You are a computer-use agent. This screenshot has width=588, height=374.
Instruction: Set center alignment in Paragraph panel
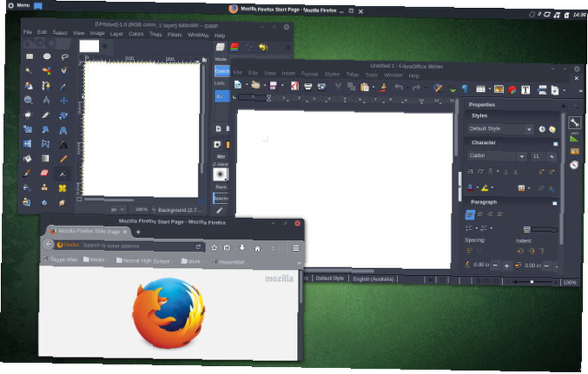pos(480,214)
